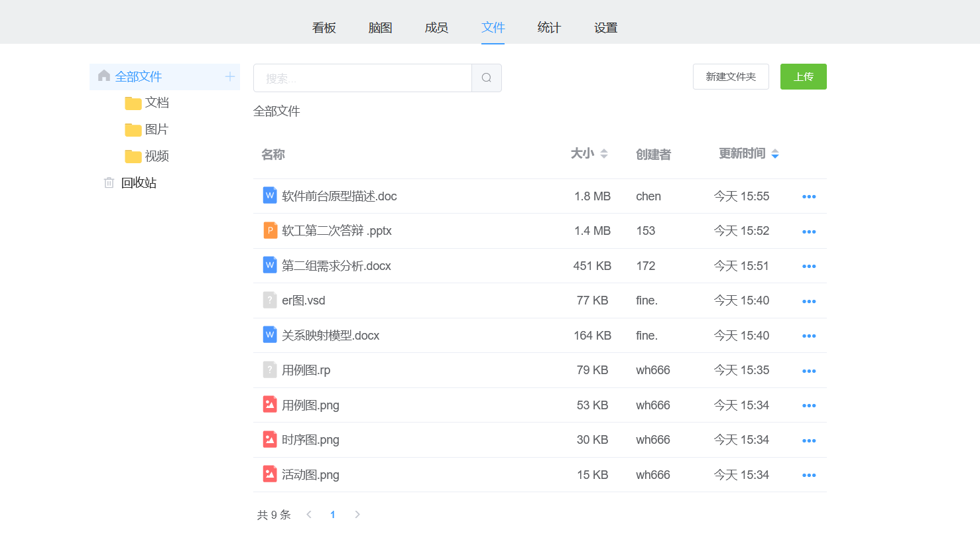Screen dimensions: 980x536
Task: Click the Word icon of 第二组需求分析.docx
Action: [x=270, y=265]
